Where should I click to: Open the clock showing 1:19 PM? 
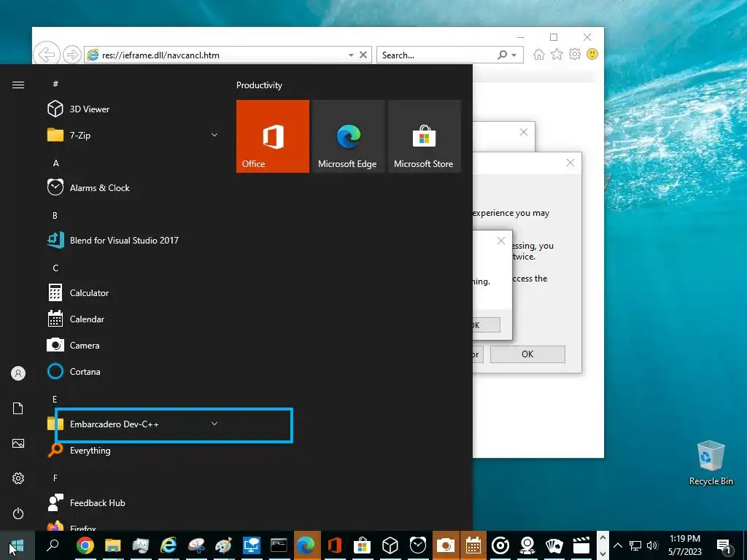click(x=685, y=545)
